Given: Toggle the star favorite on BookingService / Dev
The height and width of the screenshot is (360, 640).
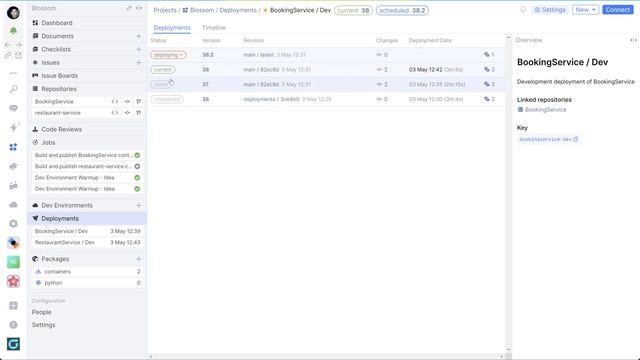Looking at the screenshot, I should tap(265, 10).
